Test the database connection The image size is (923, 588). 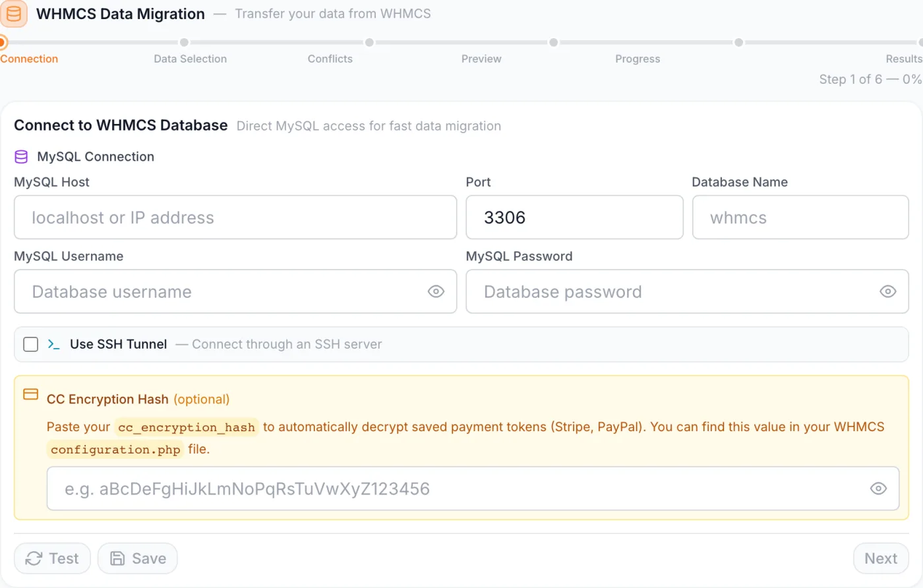[x=52, y=558]
